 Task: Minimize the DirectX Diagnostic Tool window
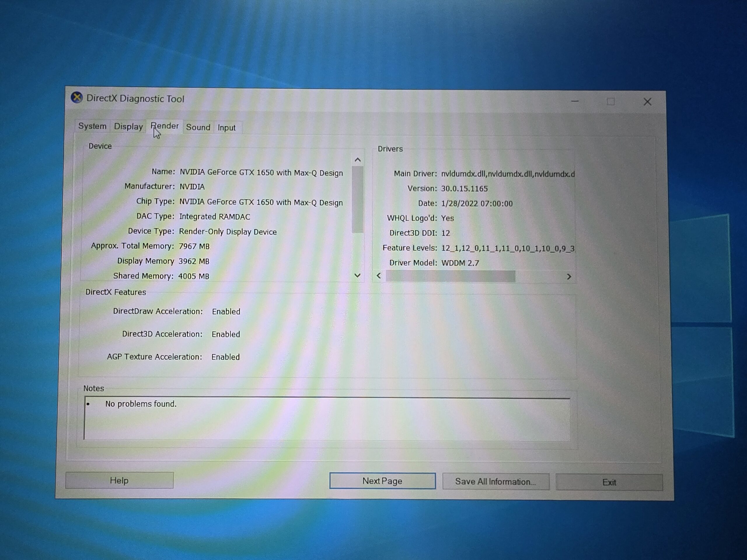(x=575, y=101)
